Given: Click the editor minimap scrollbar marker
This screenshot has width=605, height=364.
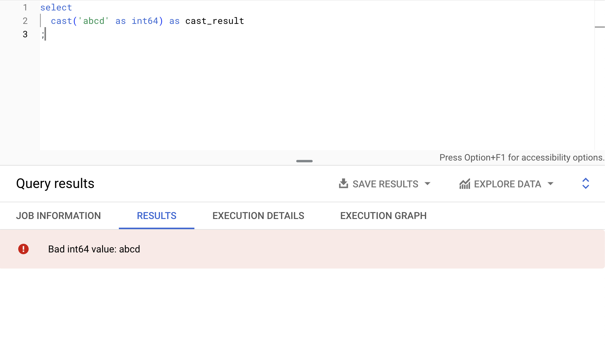Looking at the screenshot, I should (x=600, y=27).
